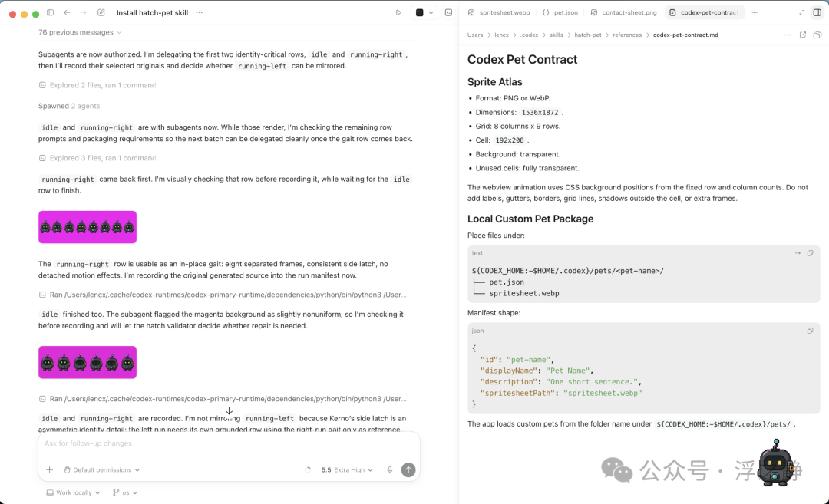
Task: Open the terminal panel icon
Action: point(448,13)
